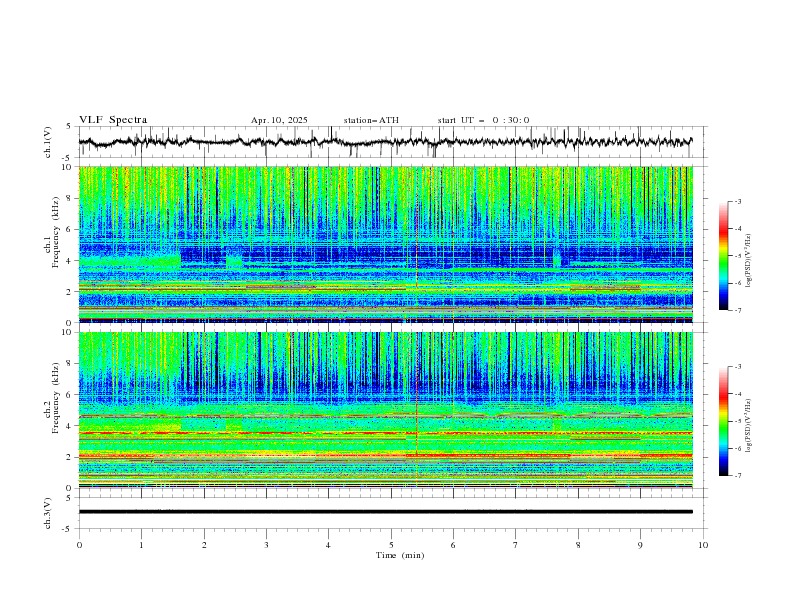Click Time axis tick label '6'
The width and height of the screenshot is (792, 612).
453,545
